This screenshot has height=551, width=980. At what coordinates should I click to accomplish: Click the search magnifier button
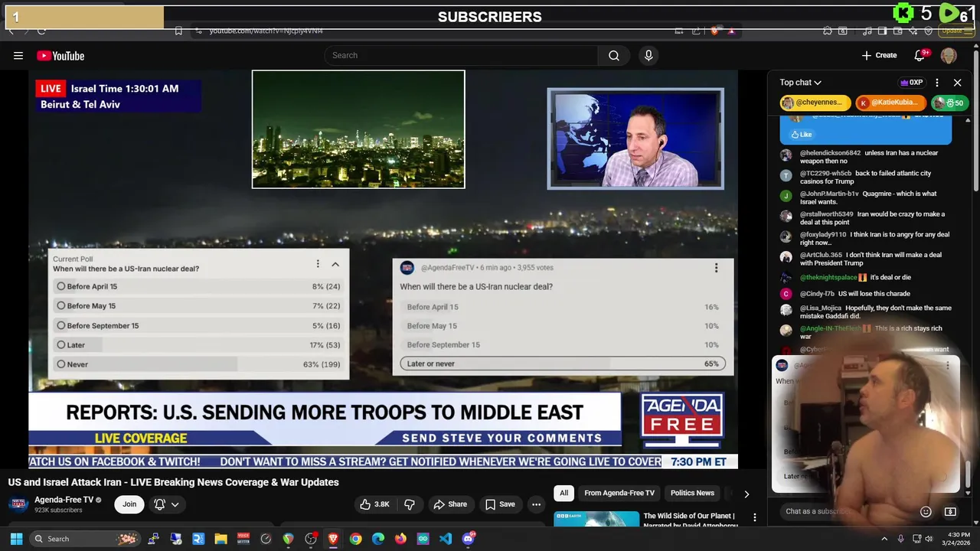click(x=613, y=55)
